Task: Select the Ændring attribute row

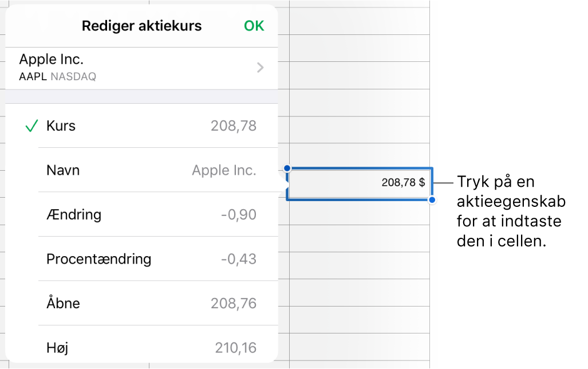Action: [74, 215]
